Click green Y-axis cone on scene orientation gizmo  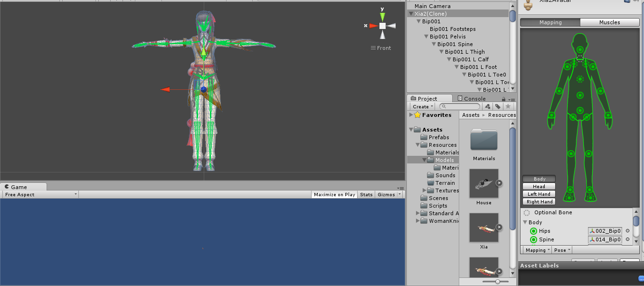(x=382, y=17)
